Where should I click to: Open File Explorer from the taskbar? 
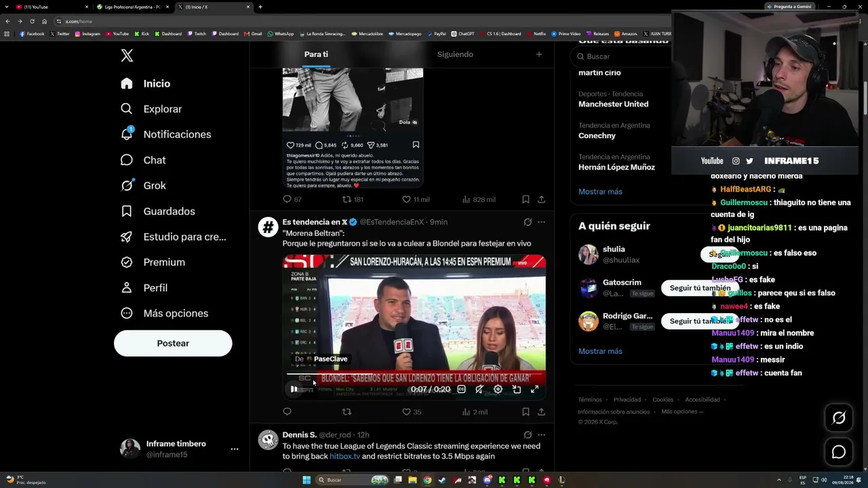(412, 480)
